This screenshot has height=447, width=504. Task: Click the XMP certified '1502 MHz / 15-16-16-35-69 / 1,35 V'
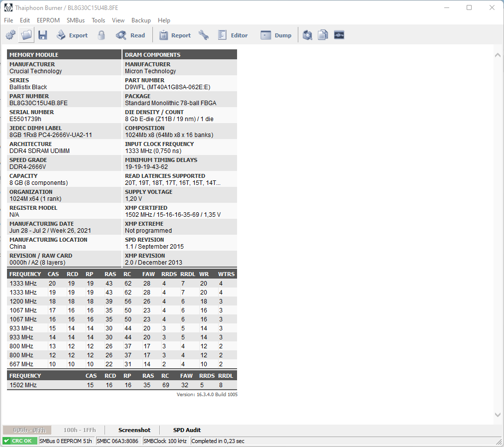click(x=173, y=214)
